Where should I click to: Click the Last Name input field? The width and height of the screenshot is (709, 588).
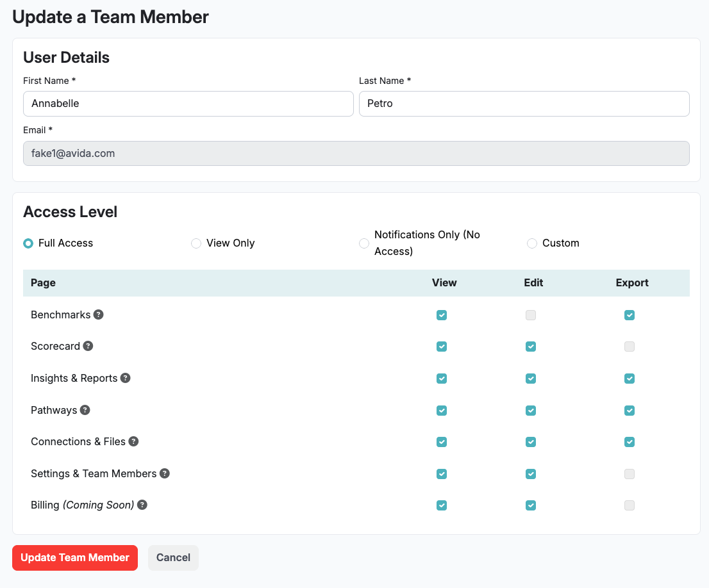point(524,104)
